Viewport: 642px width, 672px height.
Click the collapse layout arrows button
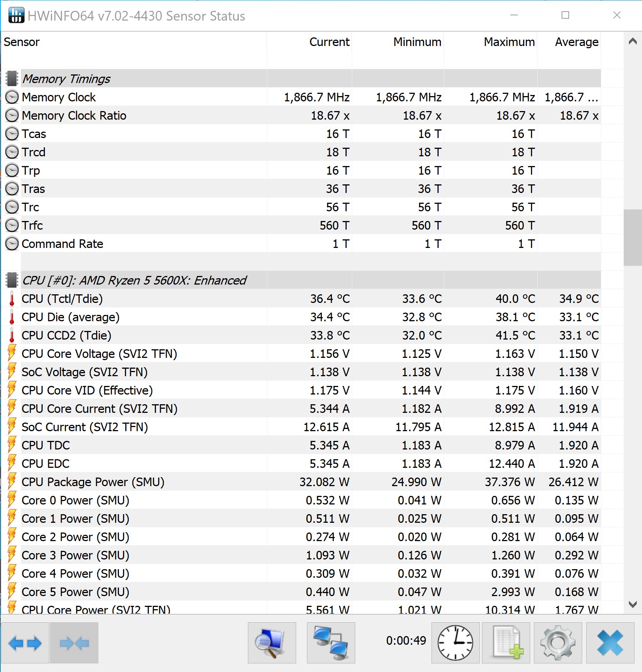coord(74,643)
